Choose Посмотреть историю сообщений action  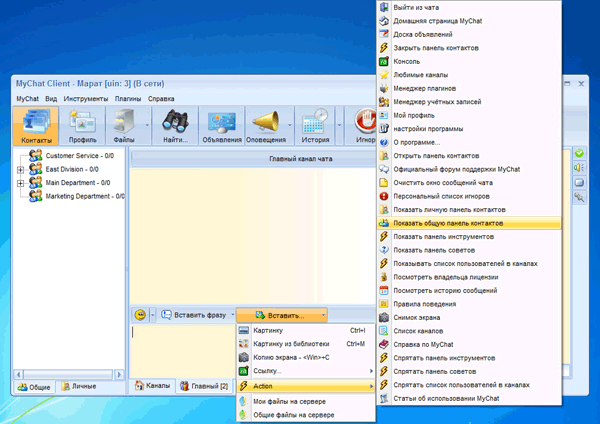469,290
